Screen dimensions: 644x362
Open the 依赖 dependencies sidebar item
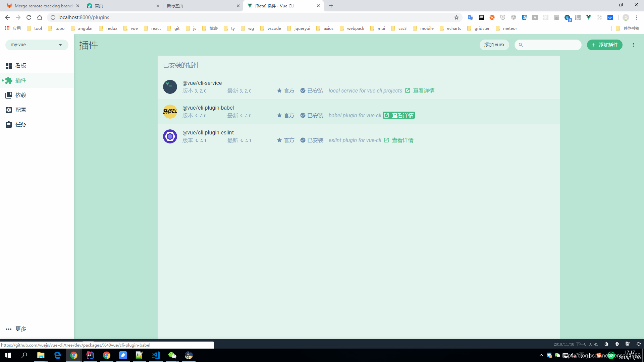(x=37, y=95)
